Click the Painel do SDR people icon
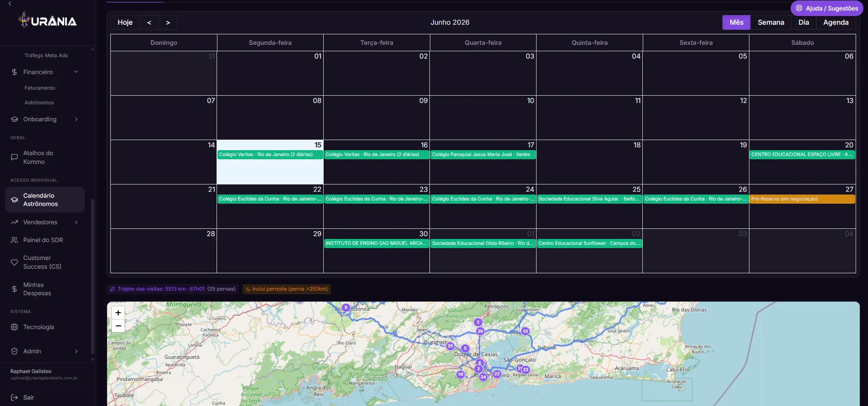 point(14,240)
